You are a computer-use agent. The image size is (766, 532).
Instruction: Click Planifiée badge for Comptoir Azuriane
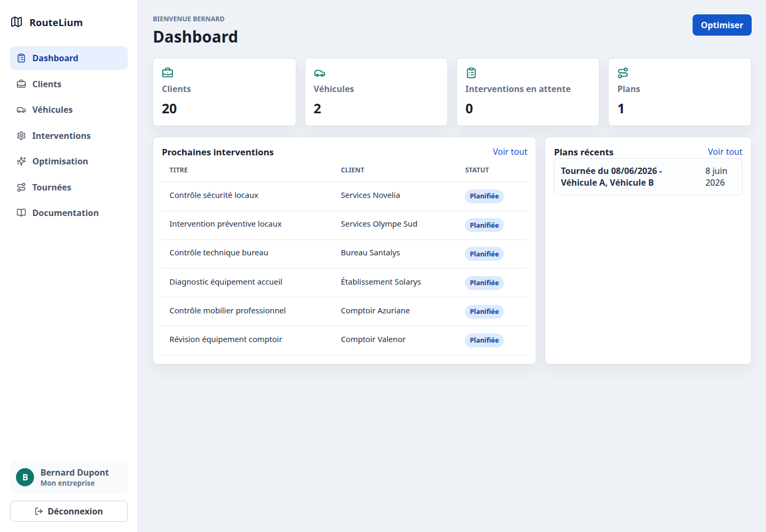pyautogui.click(x=484, y=311)
